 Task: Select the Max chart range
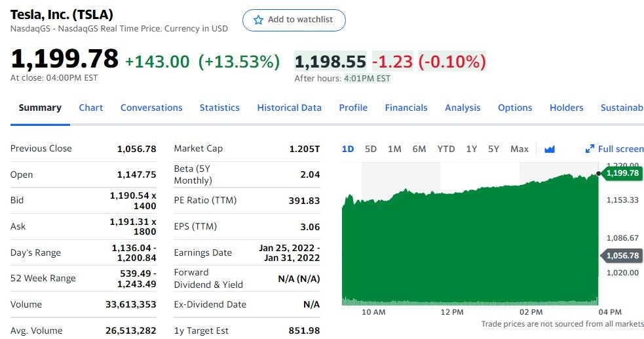point(520,149)
